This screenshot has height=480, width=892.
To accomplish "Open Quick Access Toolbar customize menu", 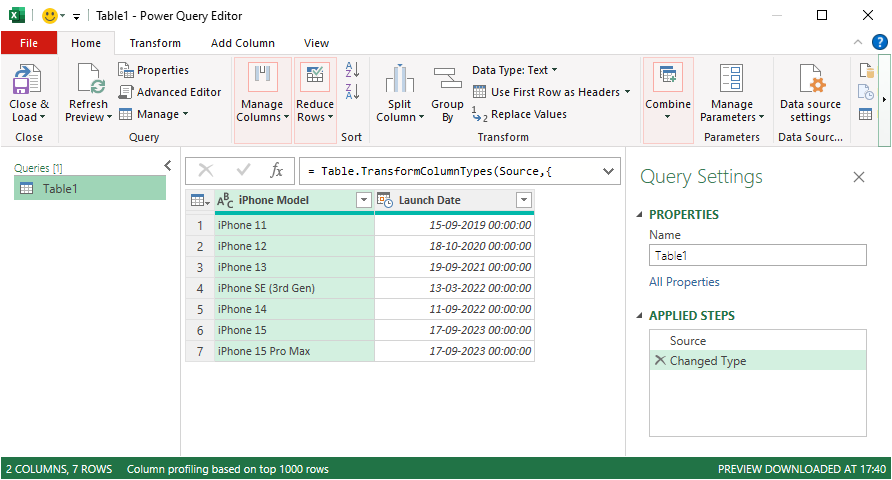I will 76,16.
